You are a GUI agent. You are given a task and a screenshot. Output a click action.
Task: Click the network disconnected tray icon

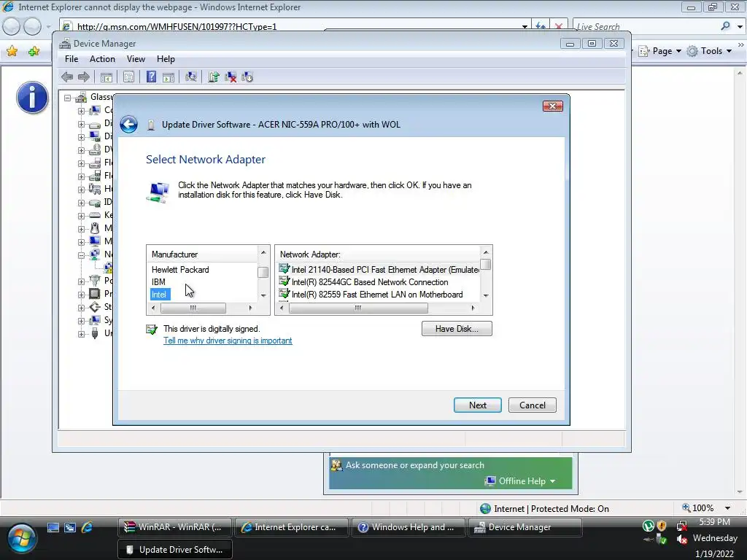[682, 526]
